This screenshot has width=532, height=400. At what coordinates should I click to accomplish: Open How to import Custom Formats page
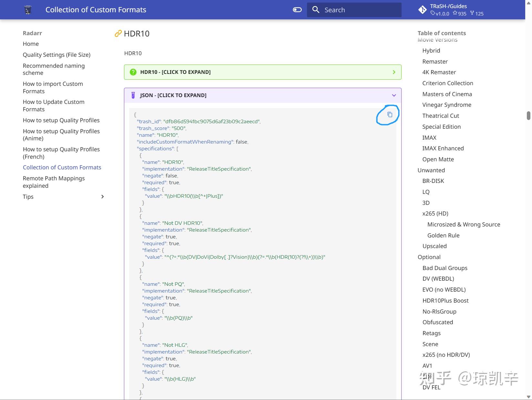[x=53, y=87]
